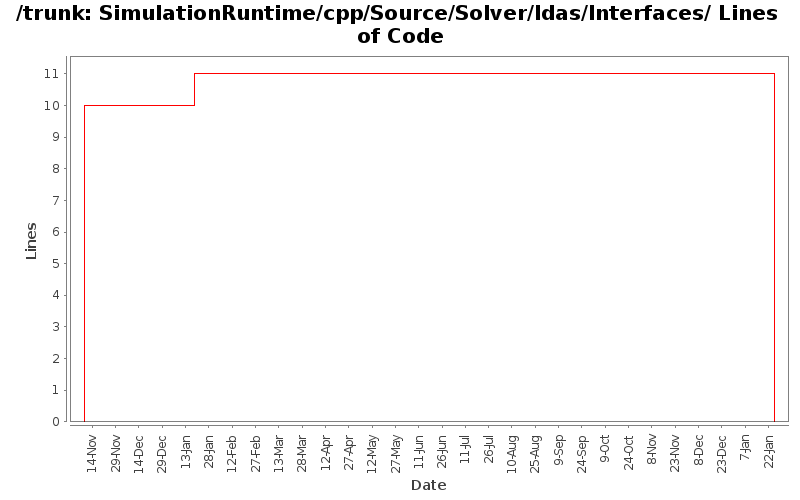Click the 26-Jul date label
Screen dimensions: 800x500
489,449
